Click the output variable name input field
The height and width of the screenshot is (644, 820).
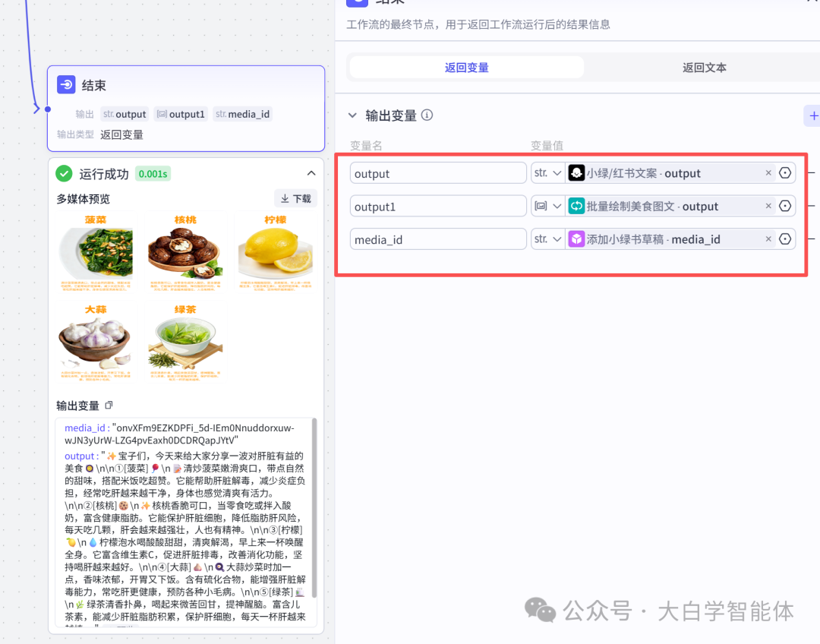point(438,172)
